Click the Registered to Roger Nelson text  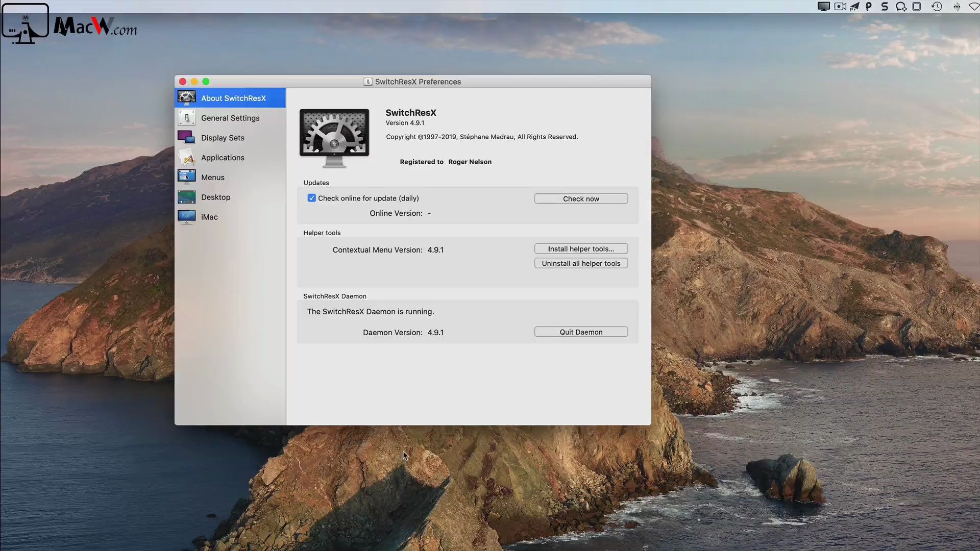pyautogui.click(x=445, y=162)
